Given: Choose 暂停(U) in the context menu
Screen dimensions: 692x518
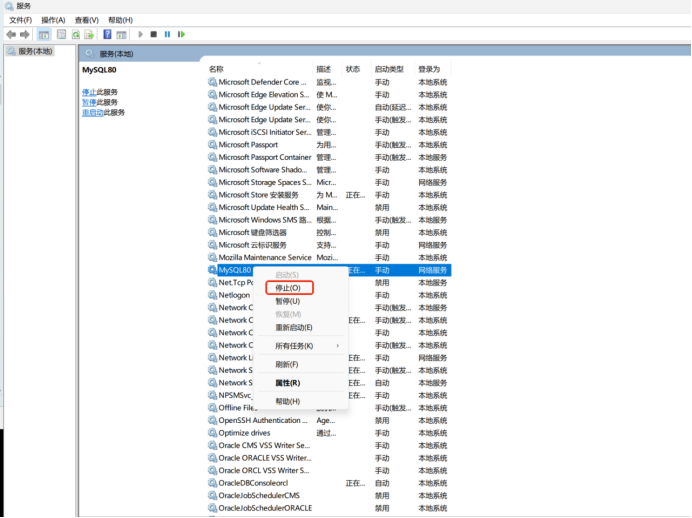Looking at the screenshot, I should click(x=288, y=301).
